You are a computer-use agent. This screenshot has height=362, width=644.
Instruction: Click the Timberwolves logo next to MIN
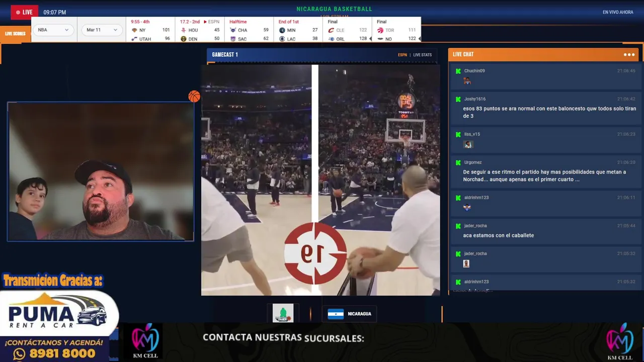coord(282,30)
